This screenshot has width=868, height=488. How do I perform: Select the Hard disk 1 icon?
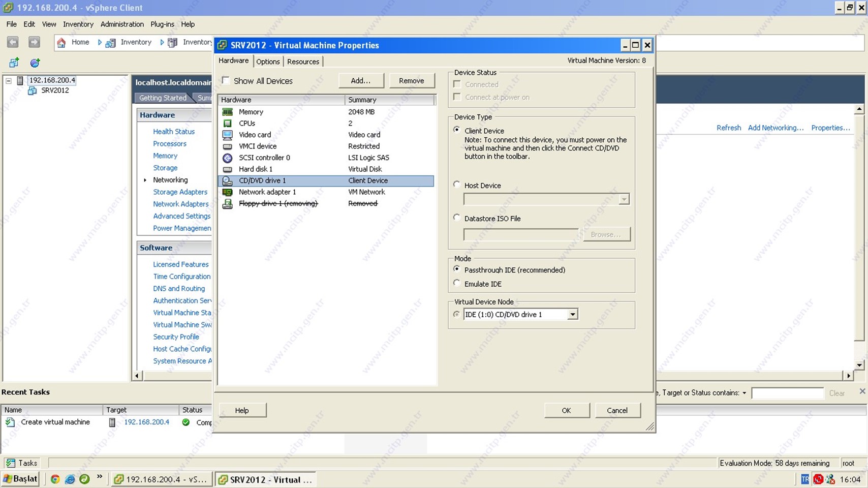tap(228, 169)
